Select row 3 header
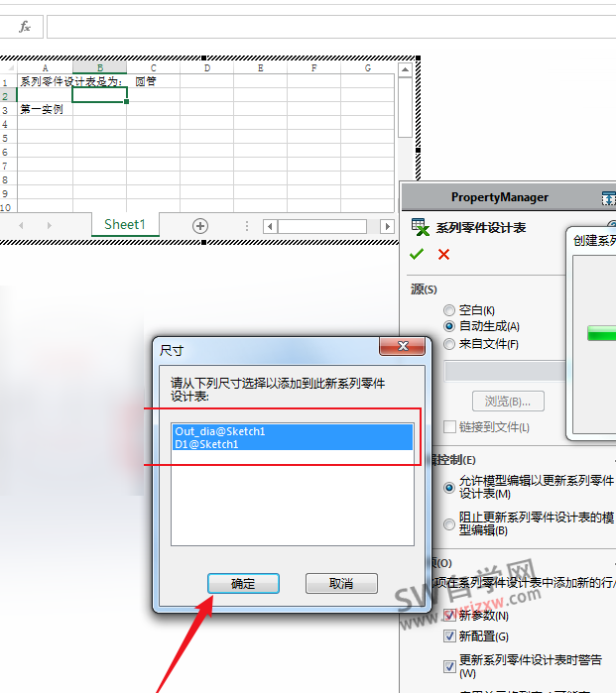The height and width of the screenshot is (693, 616). click(x=8, y=110)
